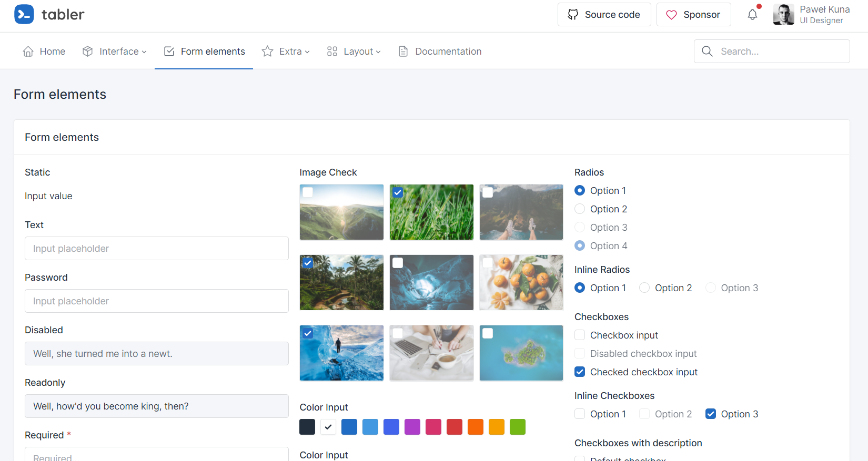
Task: Pick the purple color swatch
Action: pos(412,427)
